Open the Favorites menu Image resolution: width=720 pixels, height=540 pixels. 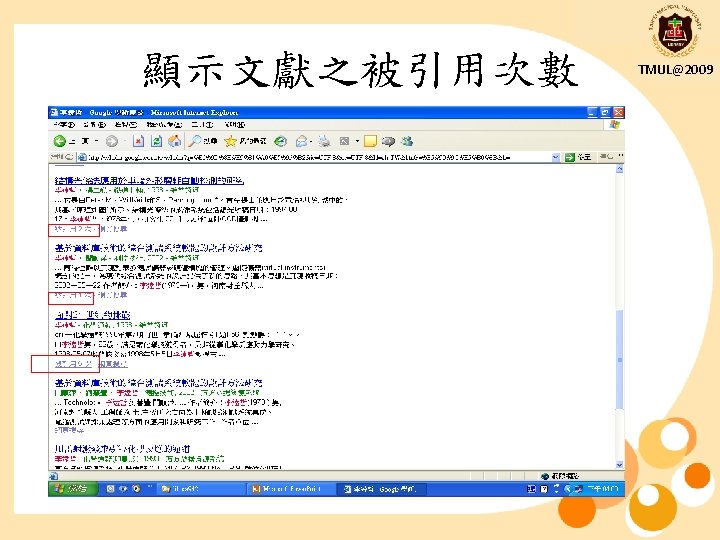(x=164, y=124)
